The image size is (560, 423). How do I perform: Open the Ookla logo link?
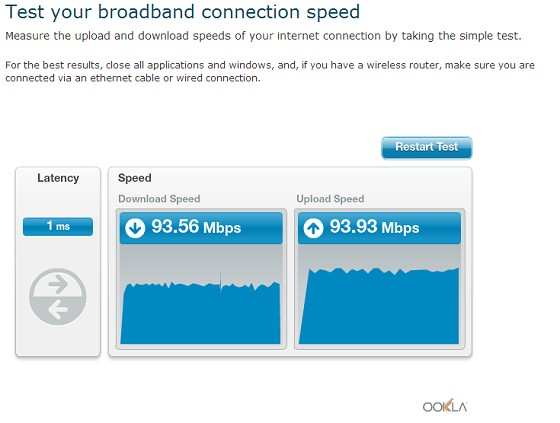coord(445,406)
